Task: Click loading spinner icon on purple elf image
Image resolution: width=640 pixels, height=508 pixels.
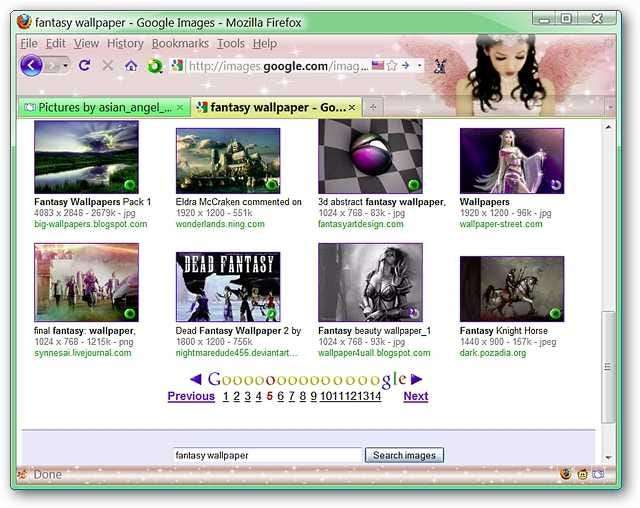Action: coord(556,185)
